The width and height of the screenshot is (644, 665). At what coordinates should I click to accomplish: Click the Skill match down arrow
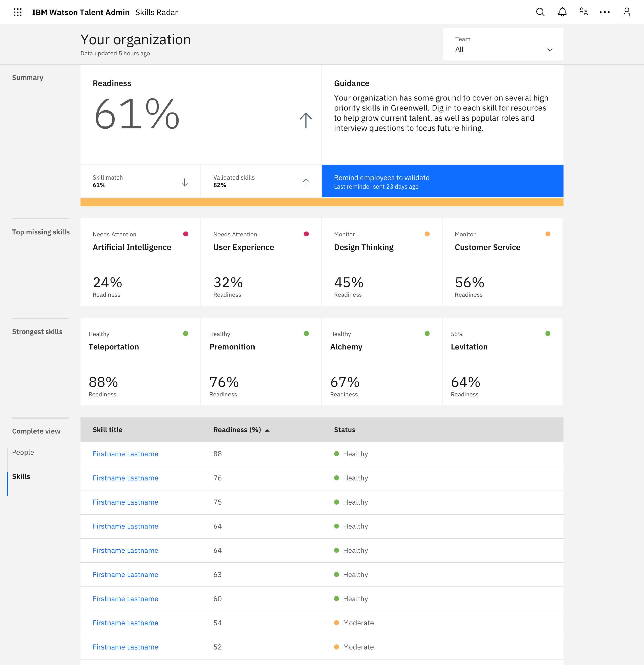185,183
